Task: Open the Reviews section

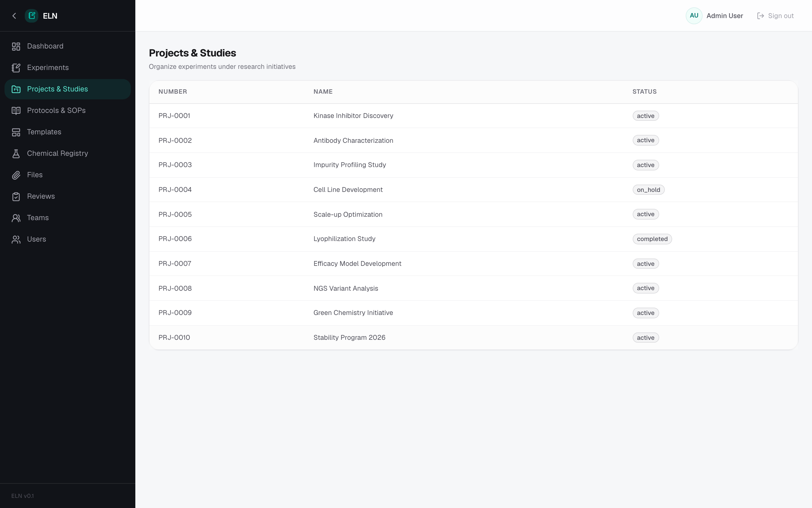Action: [67, 196]
